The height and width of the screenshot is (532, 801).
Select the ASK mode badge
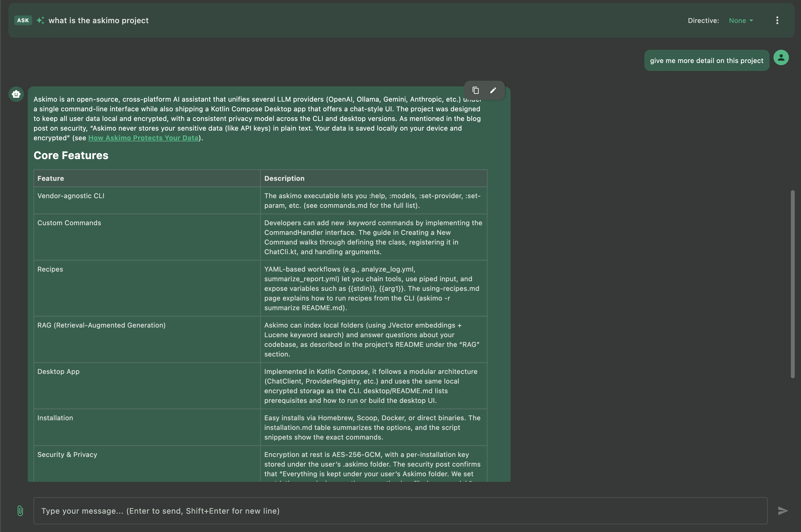[x=23, y=20]
